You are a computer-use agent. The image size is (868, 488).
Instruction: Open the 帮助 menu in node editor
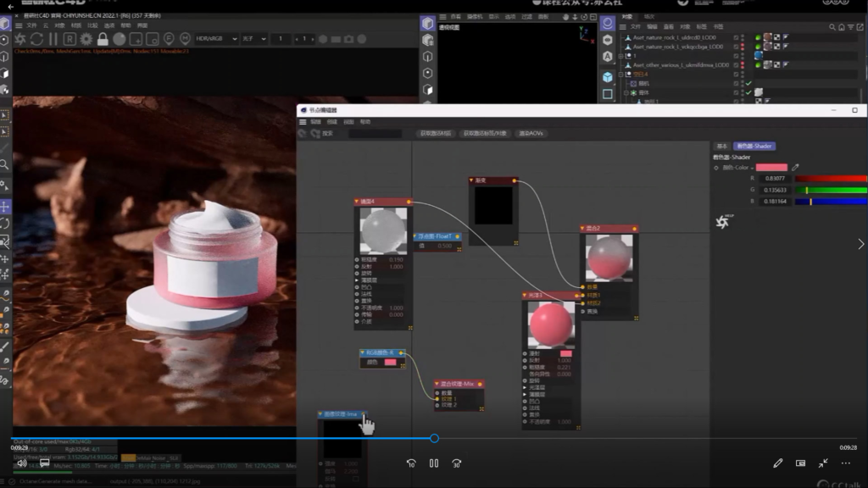[364, 122]
